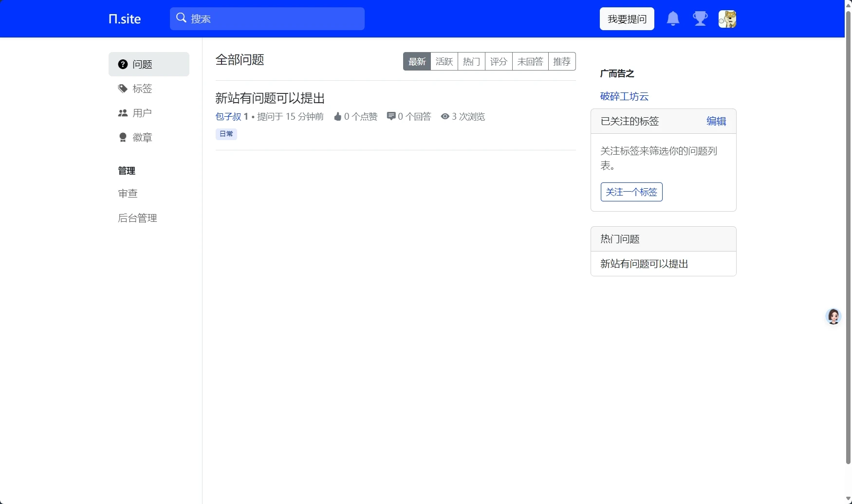The height and width of the screenshot is (504, 852).
Task: Show 未回答 questions
Action: click(x=530, y=62)
